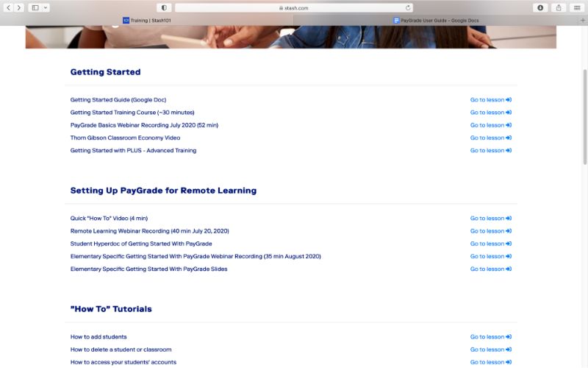588x368 pixels.
Task: Show the tab overview grid
Action: tap(577, 7)
